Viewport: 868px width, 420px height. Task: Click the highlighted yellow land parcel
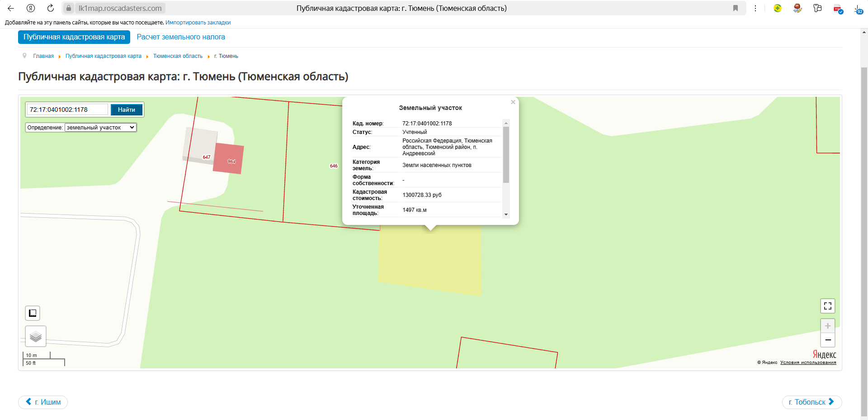point(429,260)
